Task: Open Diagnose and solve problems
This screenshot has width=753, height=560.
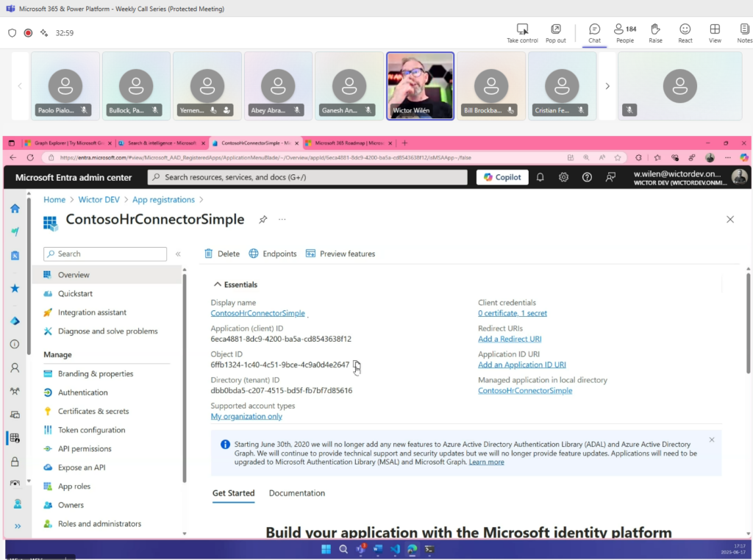Action: coord(107,331)
